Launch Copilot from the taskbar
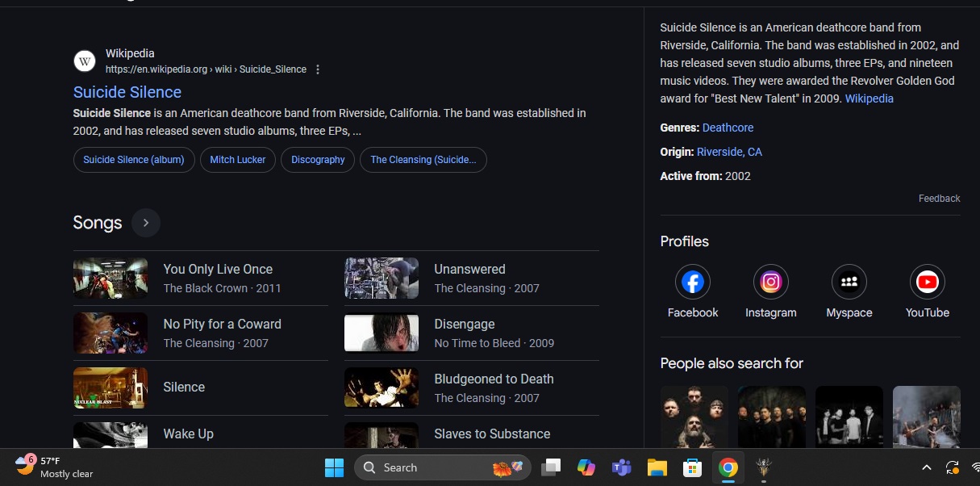The image size is (980, 486). tap(586, 467)
